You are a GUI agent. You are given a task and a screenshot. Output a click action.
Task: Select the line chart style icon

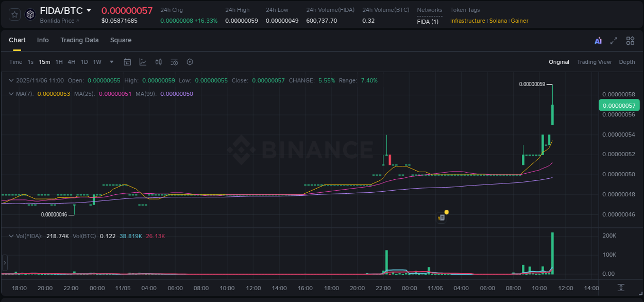click(x=143, y=62)
